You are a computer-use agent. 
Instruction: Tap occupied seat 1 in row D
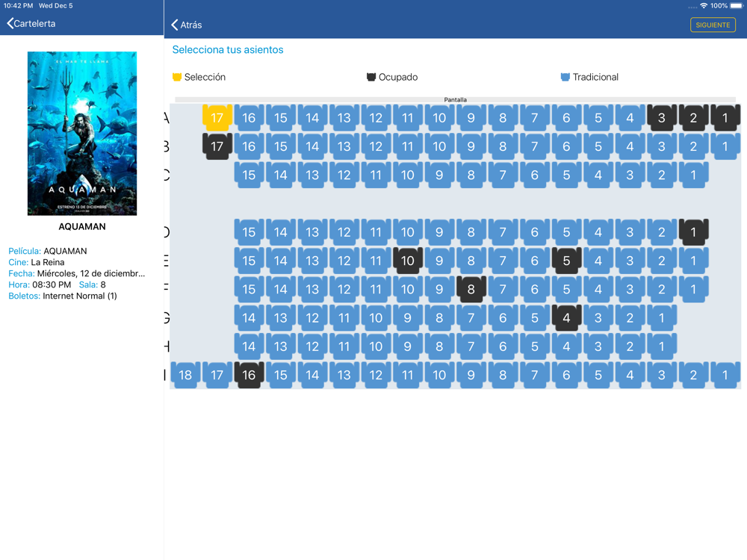[694, 232]
